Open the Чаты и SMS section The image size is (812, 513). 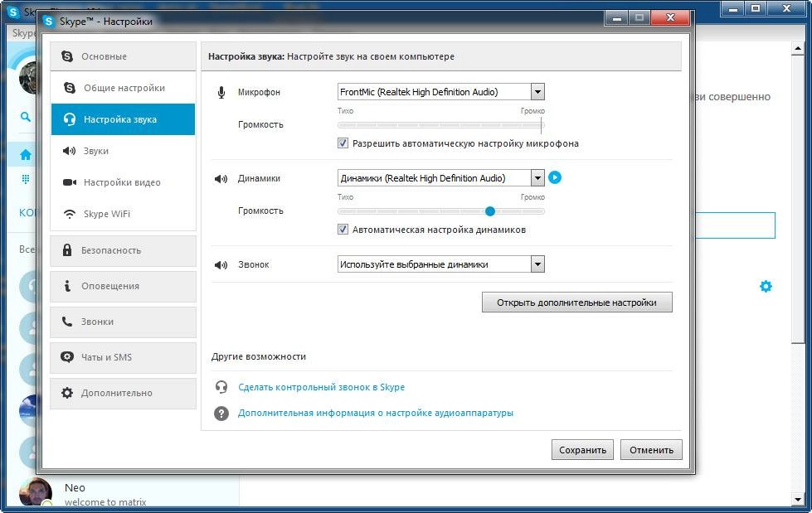click(x=123, y=358)
